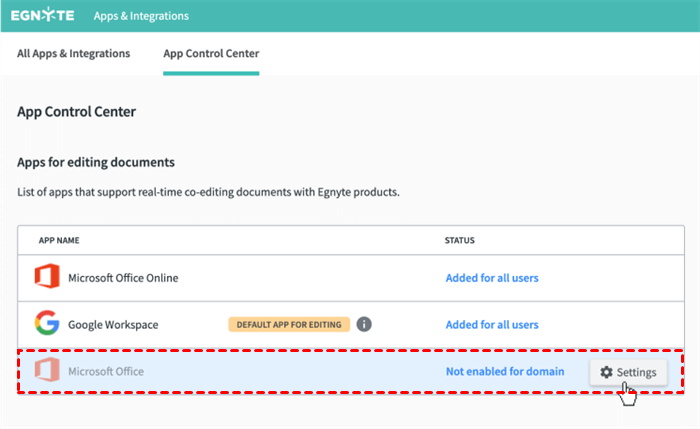The image size is (700, 429).
Task: Click the STATUS column header
Action: [459, 241]
